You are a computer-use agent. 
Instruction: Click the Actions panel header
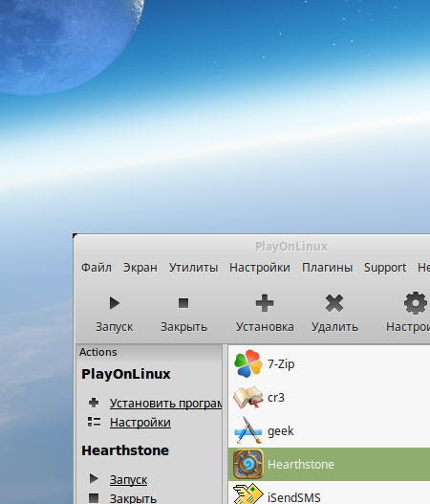[149, 352]
